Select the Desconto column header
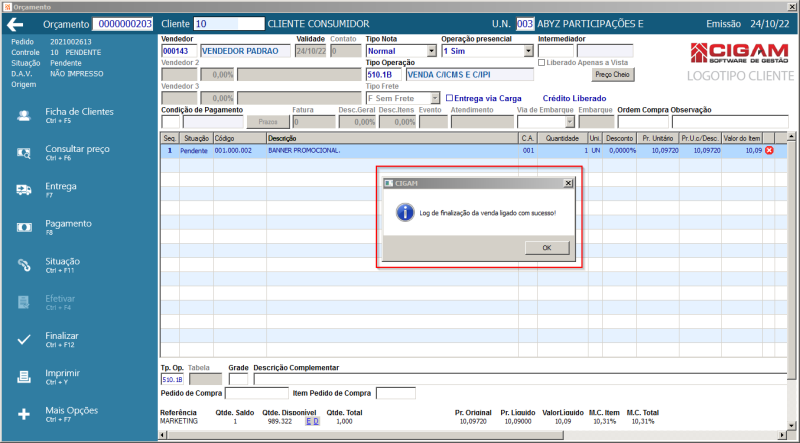Screen dimensions: 800x443 [619, 138]
